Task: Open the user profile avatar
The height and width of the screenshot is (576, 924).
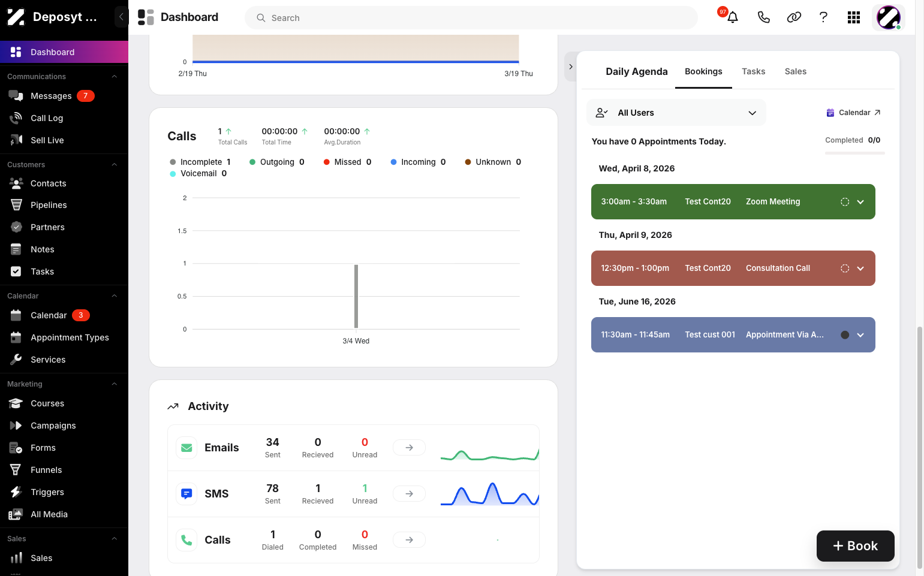Action: [x=889, y=17]
